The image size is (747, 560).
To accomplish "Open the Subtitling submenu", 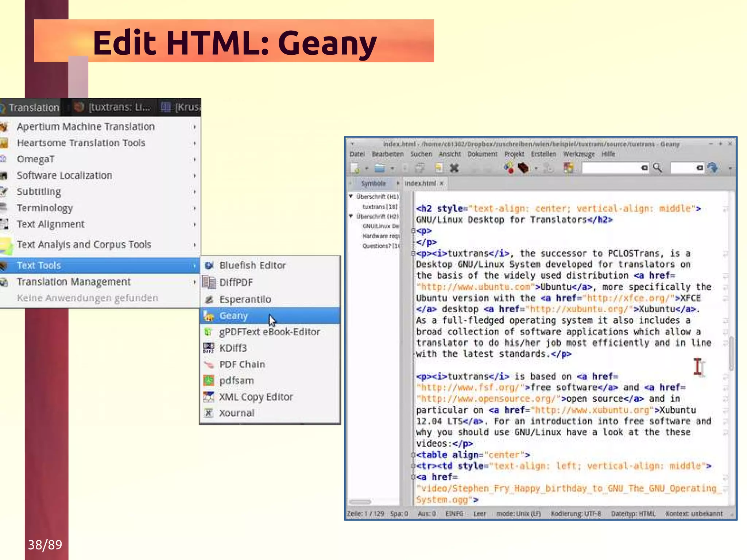I will tap(99, 192).
